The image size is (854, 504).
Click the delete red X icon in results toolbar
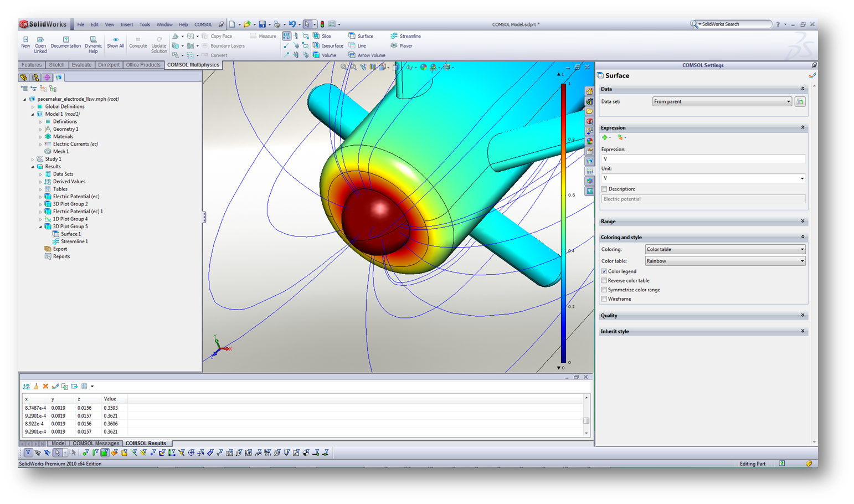[45, 386]
